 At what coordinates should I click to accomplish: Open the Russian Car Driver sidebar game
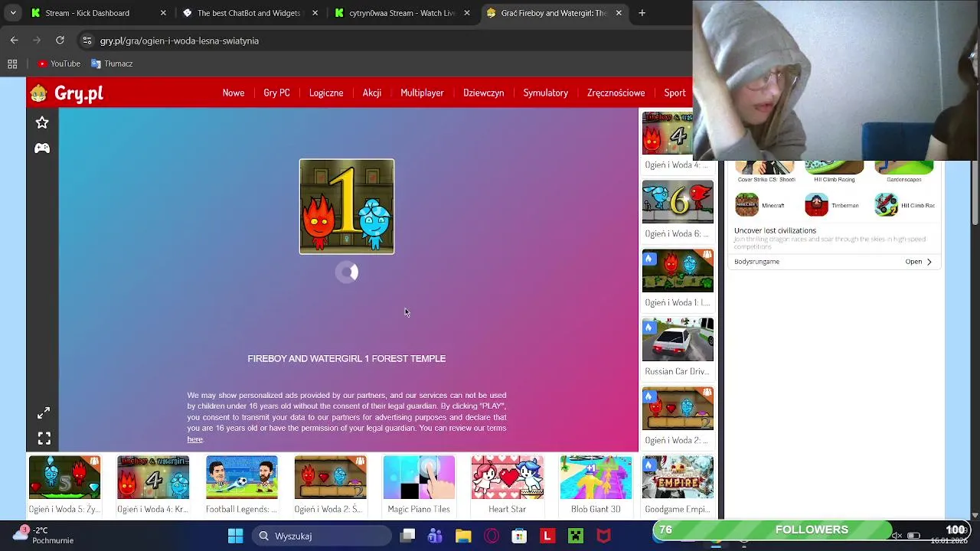(x=678, y=347)
